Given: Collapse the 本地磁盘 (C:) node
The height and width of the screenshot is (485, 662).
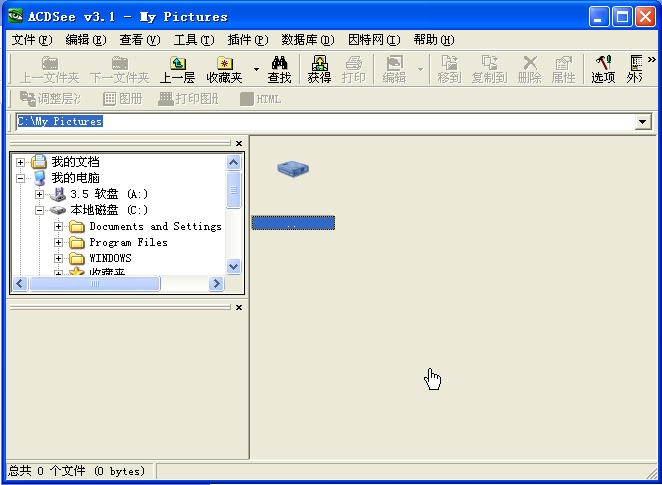Looking at the screenshot, I should (39, 210).
